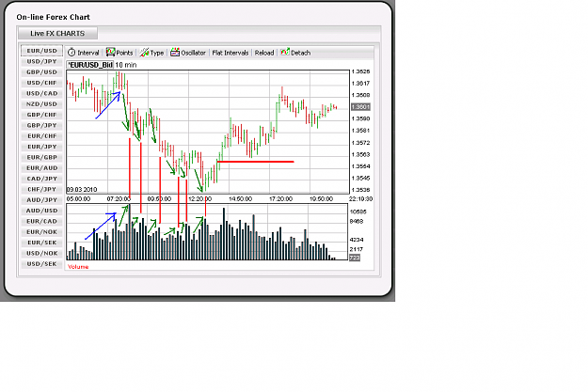Click the 'EUR/USD_Bid chart title

(90, 65)
